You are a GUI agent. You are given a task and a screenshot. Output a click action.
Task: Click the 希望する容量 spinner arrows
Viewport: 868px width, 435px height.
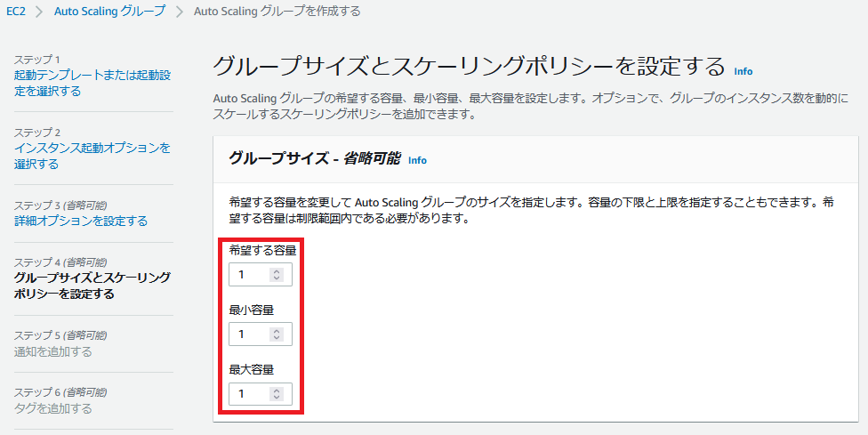coord(277,275)
